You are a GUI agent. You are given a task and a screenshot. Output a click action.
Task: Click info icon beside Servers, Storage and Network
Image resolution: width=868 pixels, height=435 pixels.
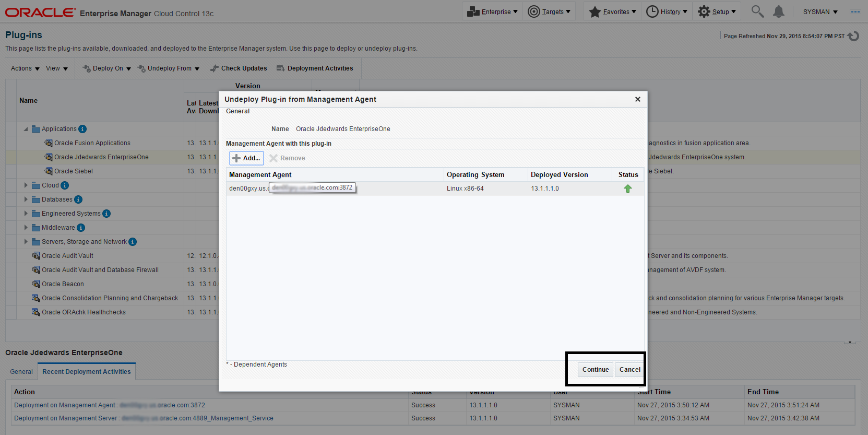(x=133, y=242)
